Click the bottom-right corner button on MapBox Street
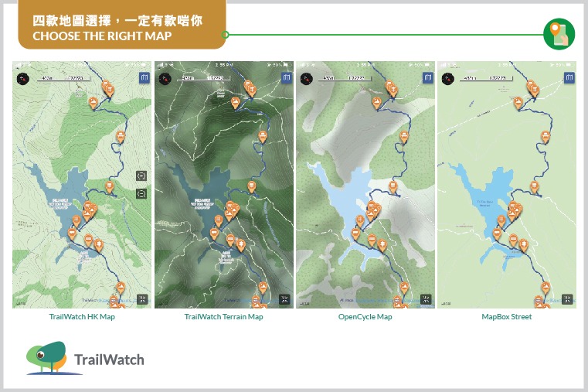Viewport: 588px width, 392px height. pyautogui.click(x=567, y=298)
